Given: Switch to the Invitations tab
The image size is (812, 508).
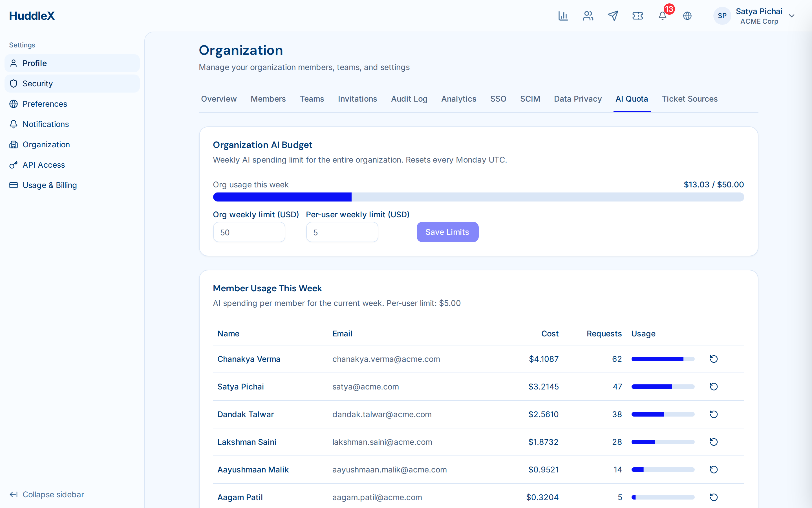Looking at the screenshot, I should tap(357, 99).
